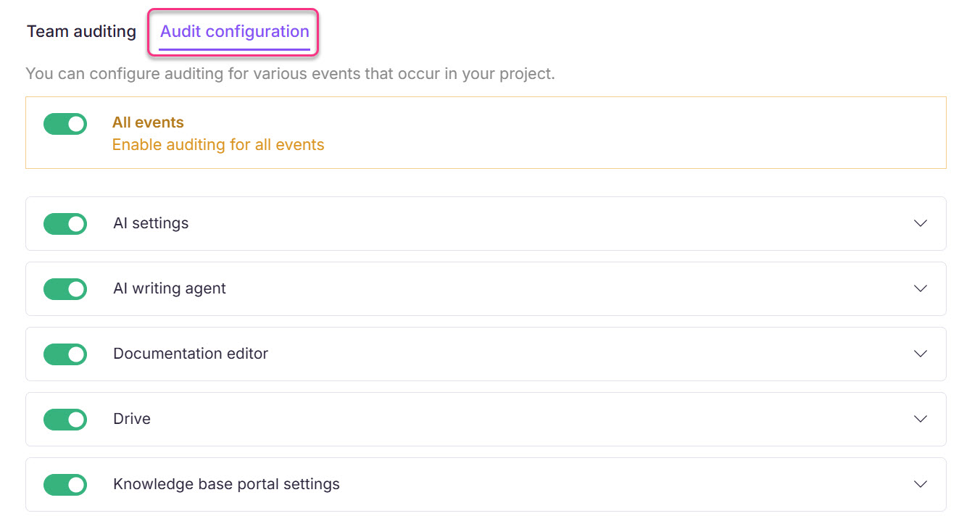Turn off the AI writing agent switch

65,288
